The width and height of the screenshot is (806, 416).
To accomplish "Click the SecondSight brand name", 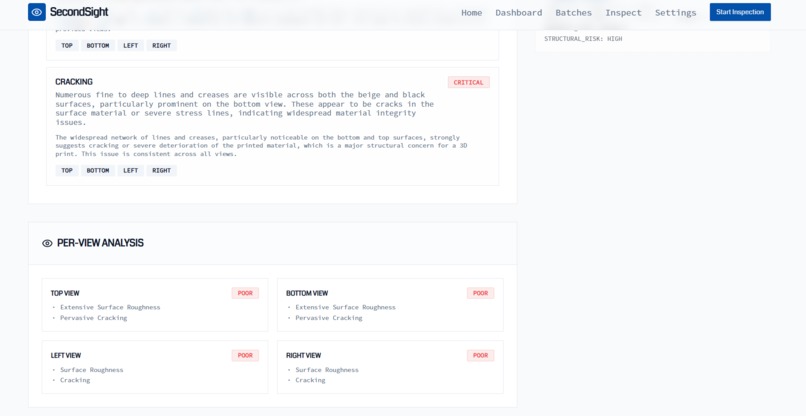I will (79, 12).
